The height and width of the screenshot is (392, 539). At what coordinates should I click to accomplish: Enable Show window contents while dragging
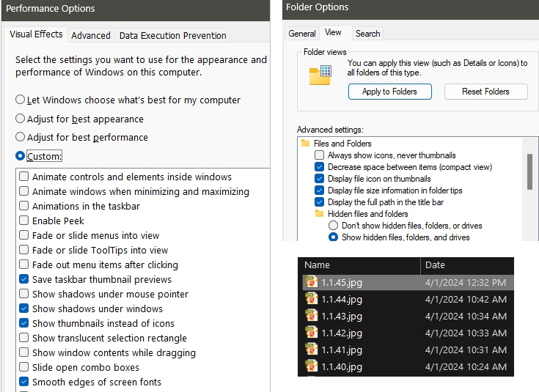23,352
